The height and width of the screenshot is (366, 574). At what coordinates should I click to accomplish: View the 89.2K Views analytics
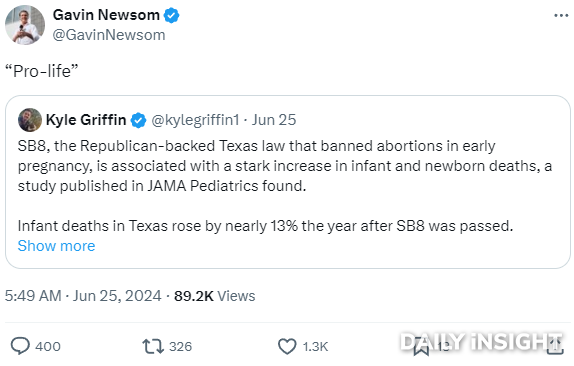tap(215, 296)
